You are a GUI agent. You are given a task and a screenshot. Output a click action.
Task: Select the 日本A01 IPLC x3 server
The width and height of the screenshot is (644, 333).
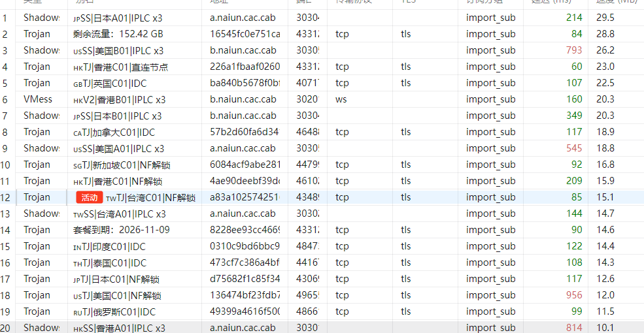pos(118,18)
